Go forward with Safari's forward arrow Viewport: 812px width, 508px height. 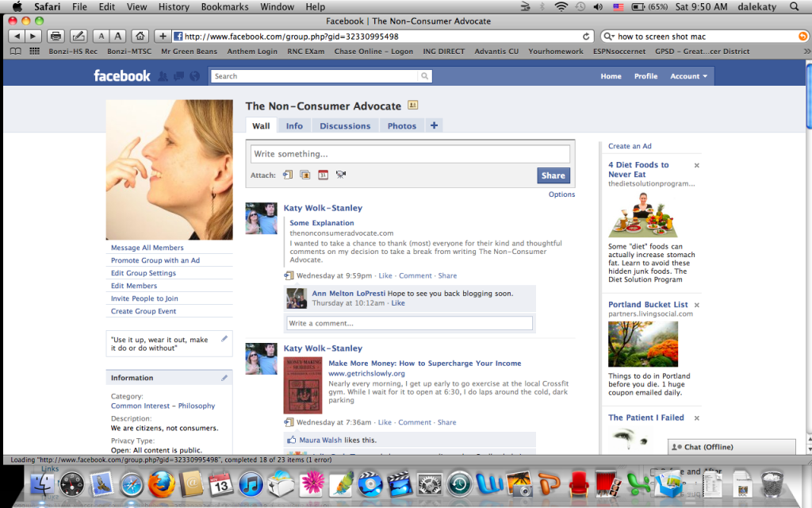pos(33,37)
